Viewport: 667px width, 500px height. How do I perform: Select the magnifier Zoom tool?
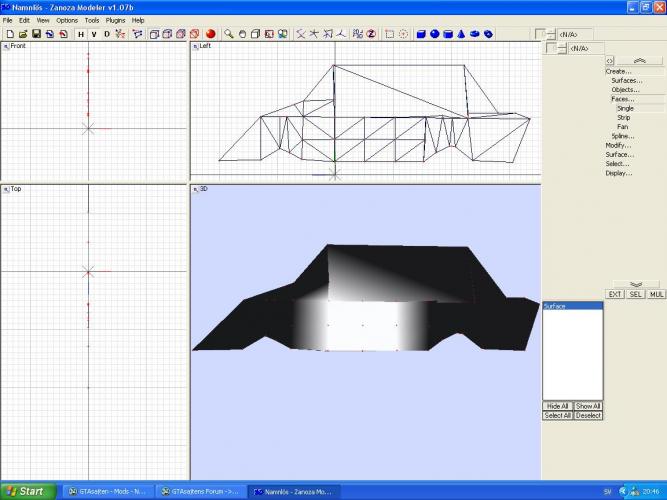(229, 33)
